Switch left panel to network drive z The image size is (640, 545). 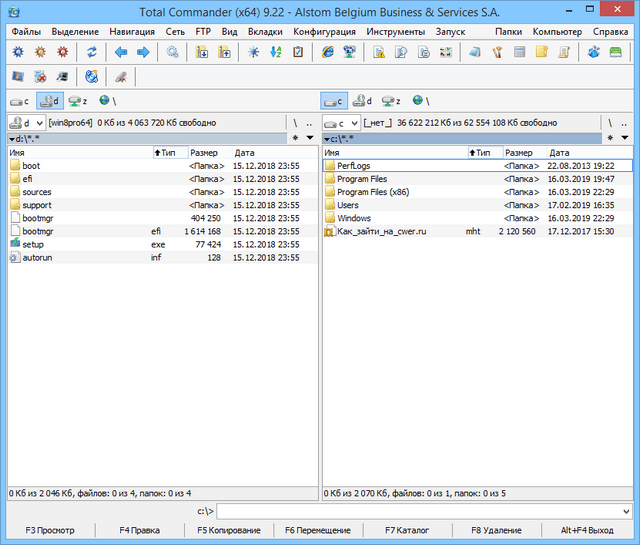pos(78,101)
